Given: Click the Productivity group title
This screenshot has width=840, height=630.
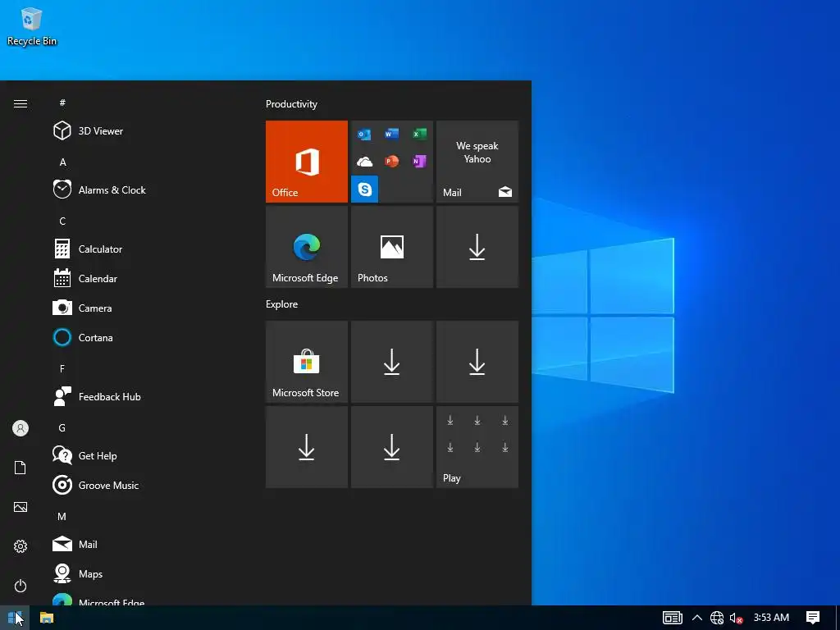Looking at the screenshot, I should click(x=291, y=104).
